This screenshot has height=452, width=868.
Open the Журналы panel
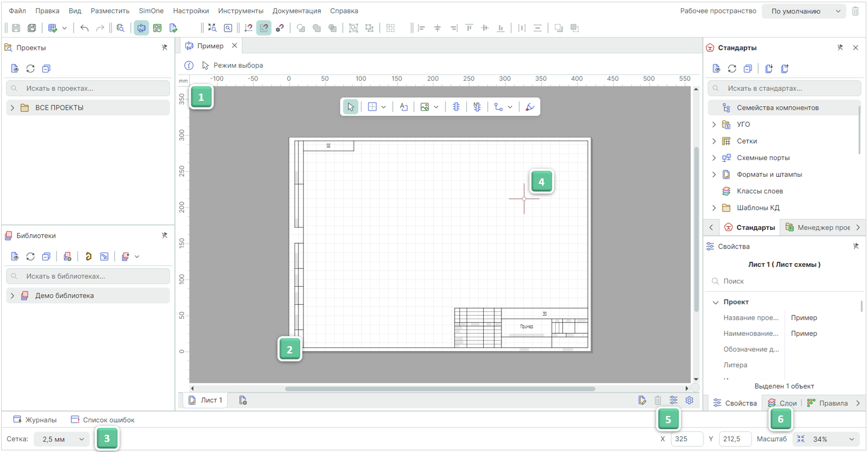tap(35, 420)
